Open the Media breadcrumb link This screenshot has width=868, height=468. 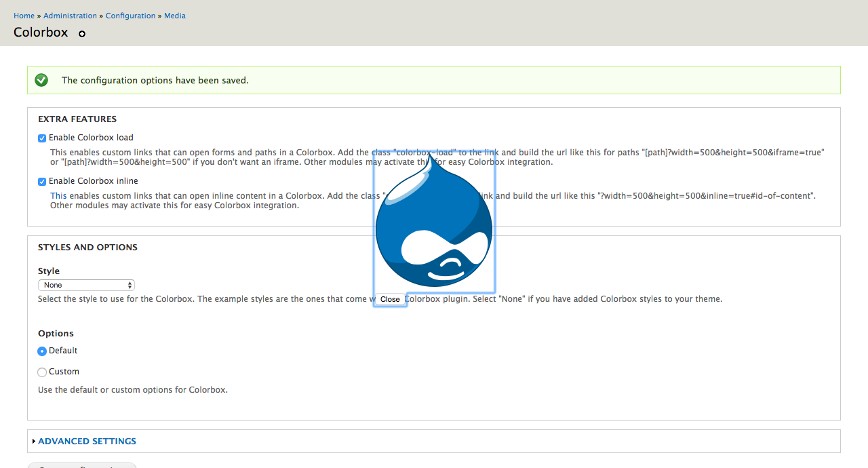pyautogui.click(x=175, y=16)
